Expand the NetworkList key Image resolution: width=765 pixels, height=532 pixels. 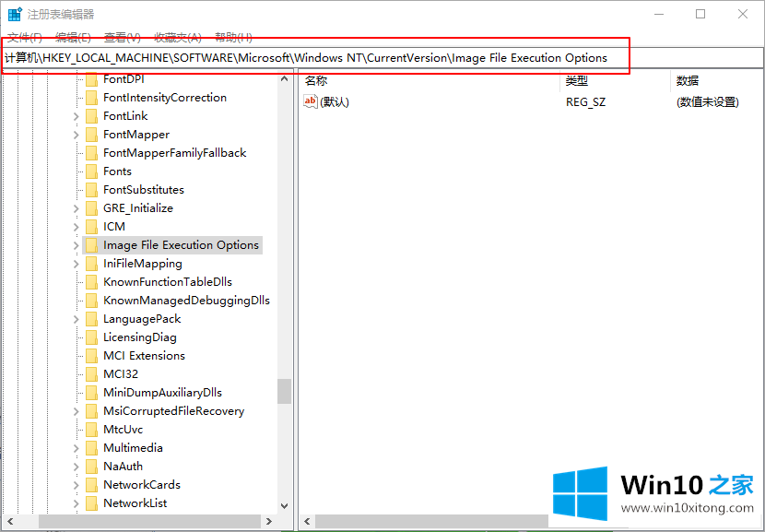click(76, 503)
